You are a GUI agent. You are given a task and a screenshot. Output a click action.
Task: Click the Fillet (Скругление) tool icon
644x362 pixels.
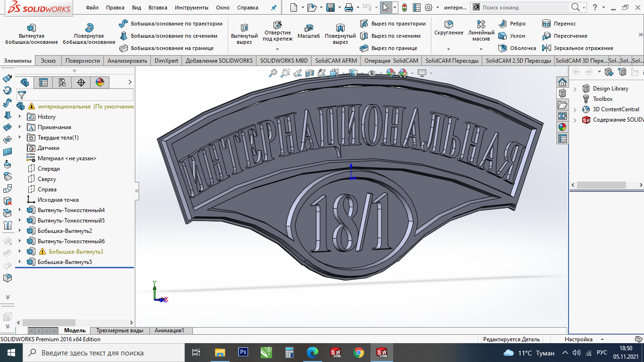pos(449,25)
